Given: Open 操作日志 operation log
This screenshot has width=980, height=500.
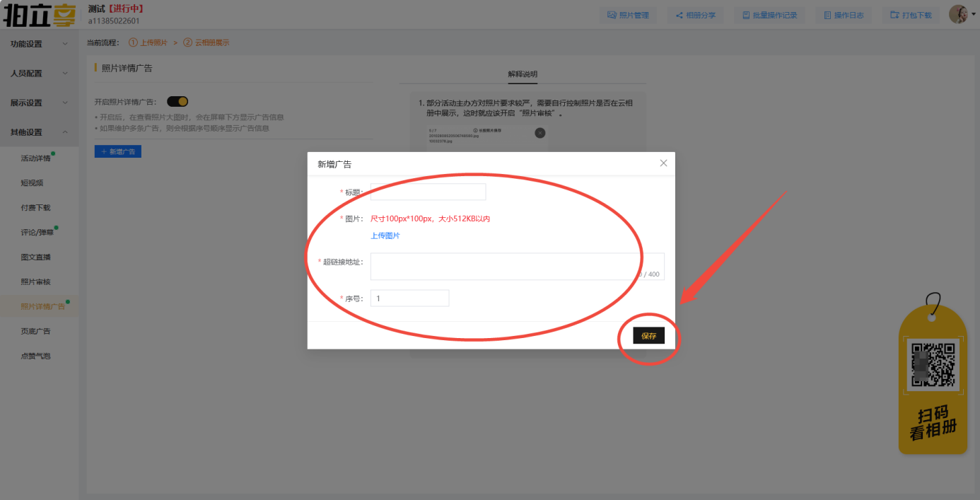Looking at the screenshot, I should click(x=843, y=15).
